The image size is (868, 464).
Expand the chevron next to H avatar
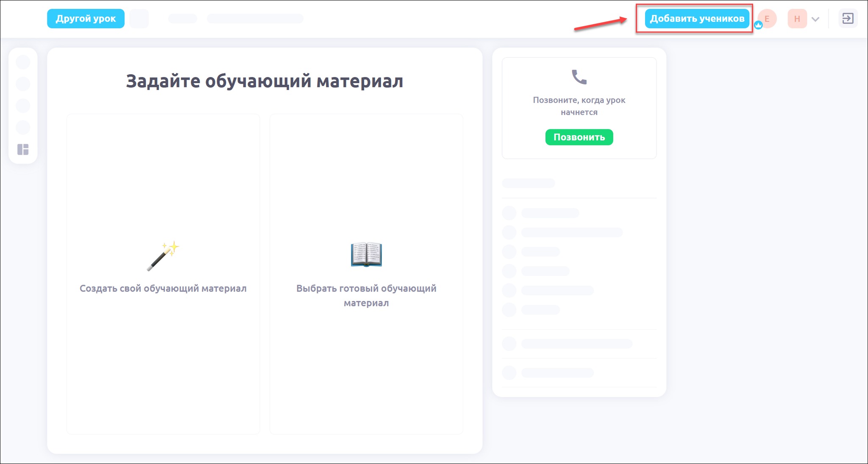click(x=815, y=19)
